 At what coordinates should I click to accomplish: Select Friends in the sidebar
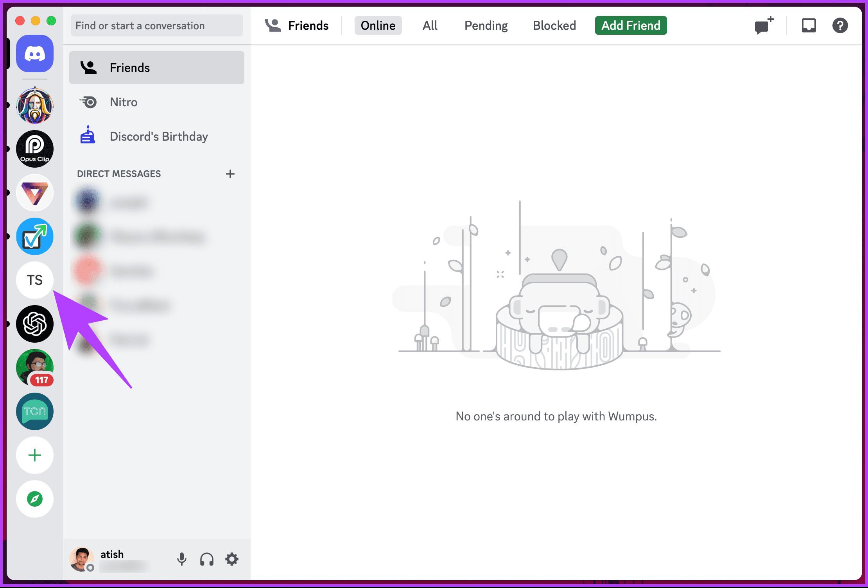(157, 68)
